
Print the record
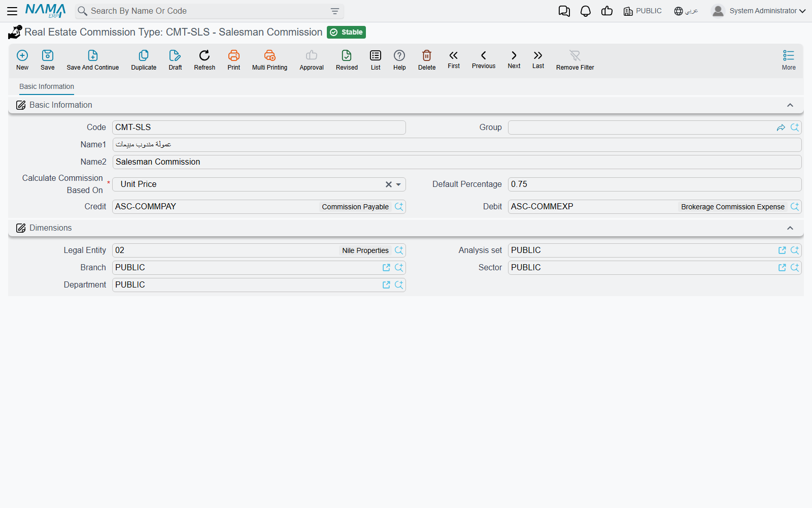pyautogui.click(x=234, y=60)
